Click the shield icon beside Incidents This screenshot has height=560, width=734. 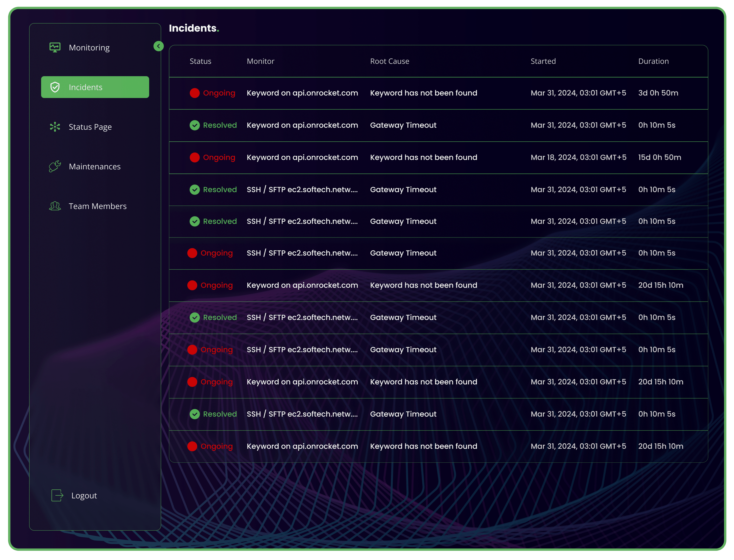click(55, 87)
